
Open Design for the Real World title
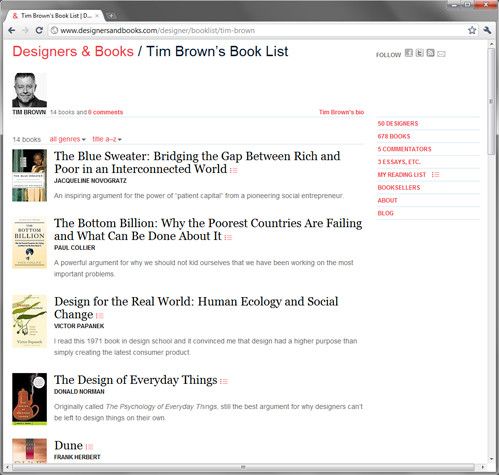[x=196, y=308]
